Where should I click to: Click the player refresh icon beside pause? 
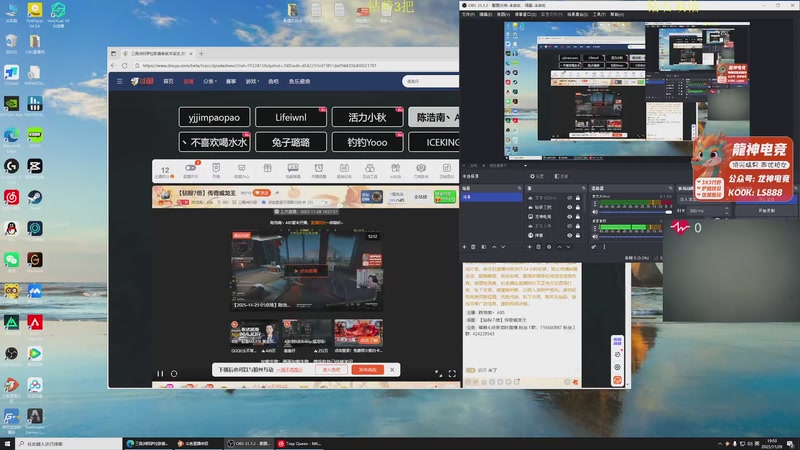point(174,373)
